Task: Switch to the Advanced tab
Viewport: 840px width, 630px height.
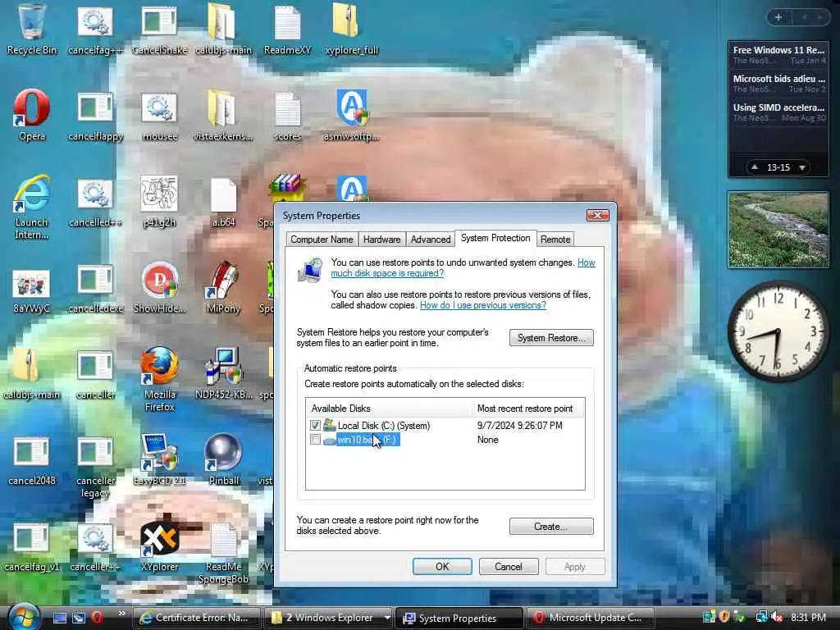Action: pos(430,240)
